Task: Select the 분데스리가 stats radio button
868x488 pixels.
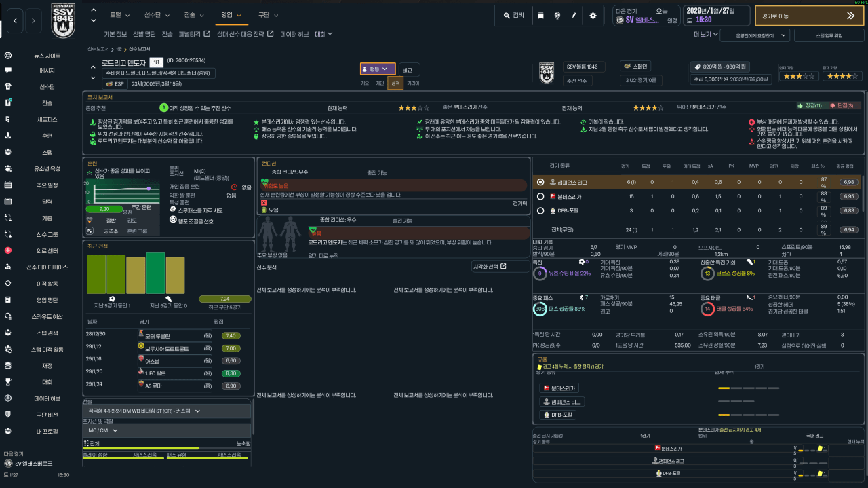Action: tap(540, 196)
